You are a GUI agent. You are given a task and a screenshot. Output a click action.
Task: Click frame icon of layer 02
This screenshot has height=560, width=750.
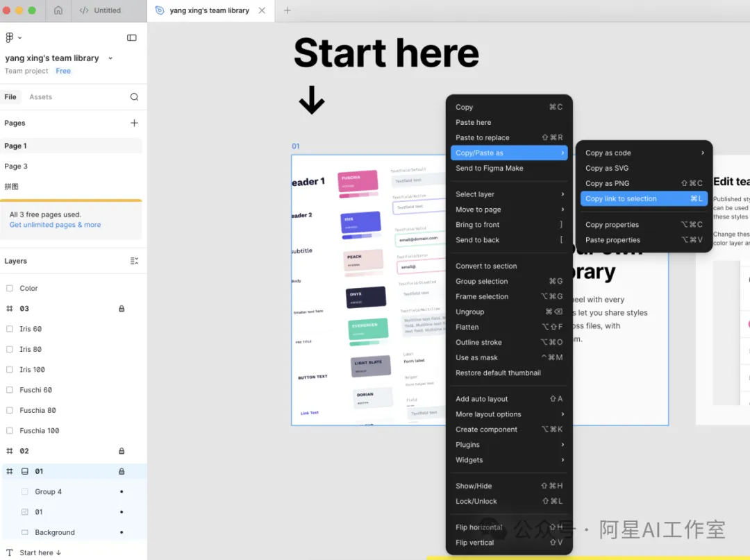coord(10,451)
